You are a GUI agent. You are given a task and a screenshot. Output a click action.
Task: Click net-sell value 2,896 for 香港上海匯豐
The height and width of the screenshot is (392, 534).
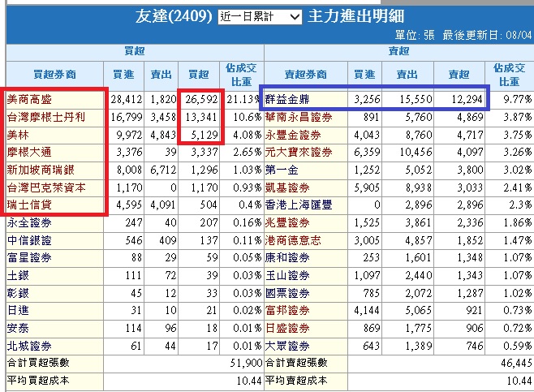coord(470,205)
